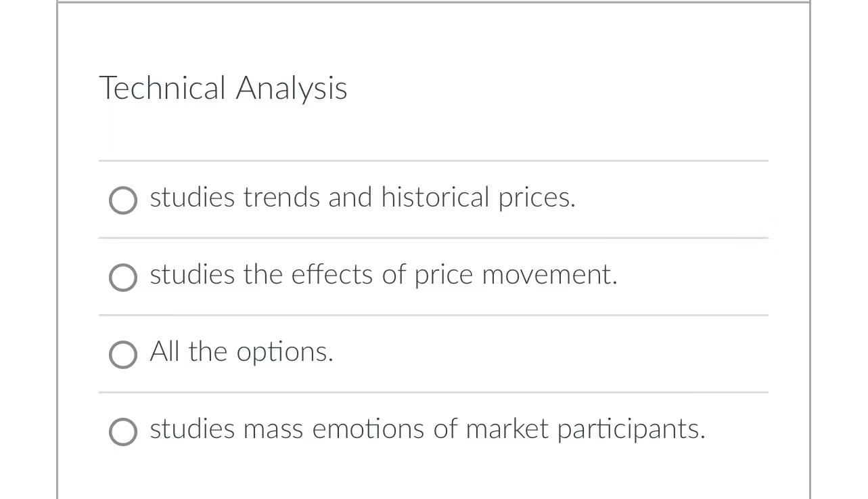The image size is (868, 499).
Task: Select the 'studies trends and historical prices' radio button
Action: pos(122,200)
